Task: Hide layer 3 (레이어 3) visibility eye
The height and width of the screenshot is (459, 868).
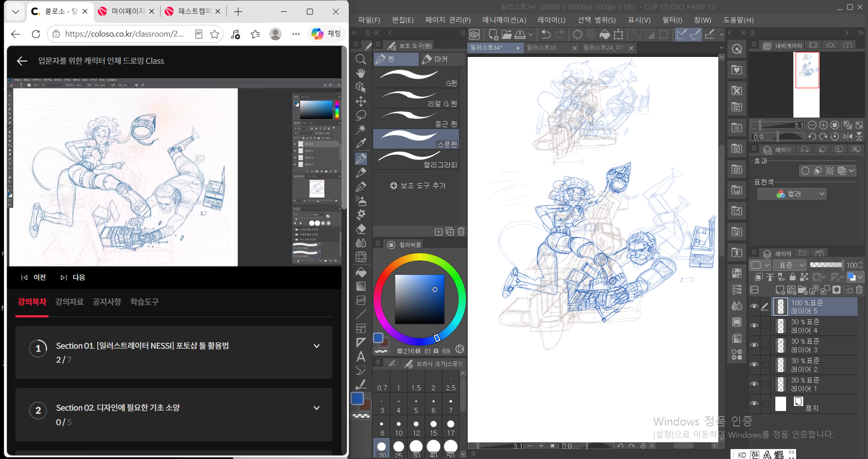Action: click(x=754, y=345)
